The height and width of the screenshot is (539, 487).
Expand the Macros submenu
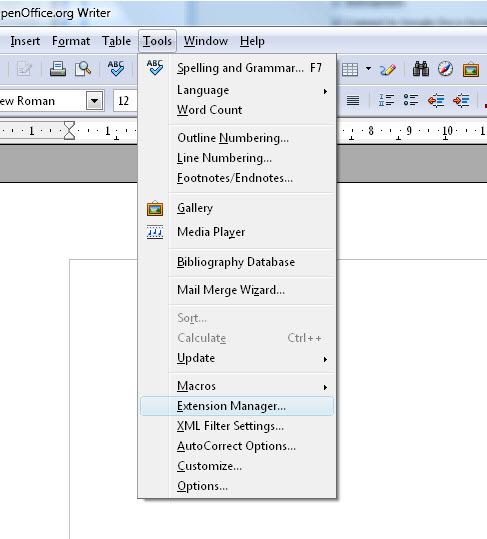[x=237, y=386]
